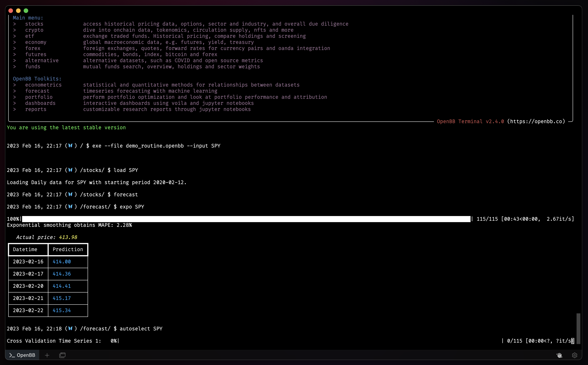Screen dimensions: 588x365
Task: Click the prediction value 415.34
Action: [x=62, y=311]
